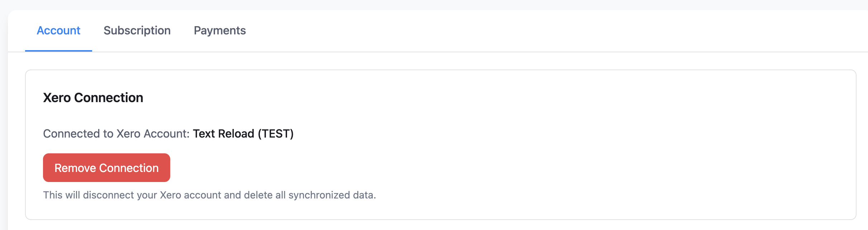Click the blue underline beneath the Account tab

tap(58, 51)
